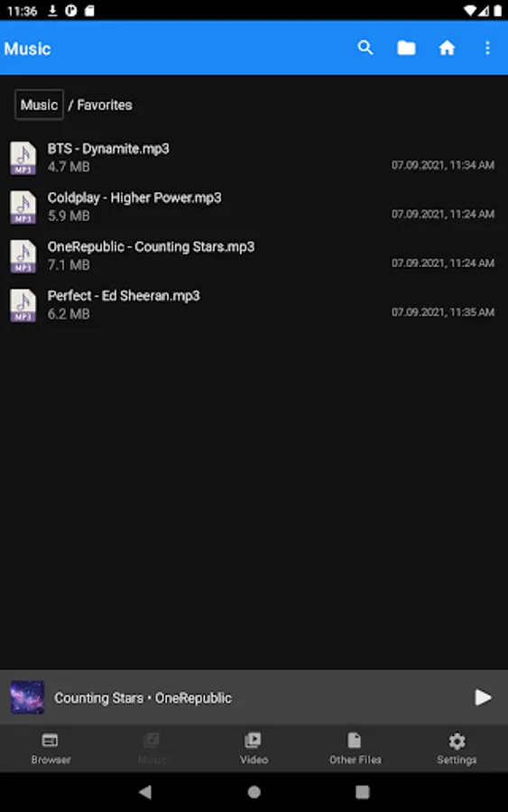Image resolution: width=508 pixels, height=812 pixels.
Task: Tap MP3 icon beside Perfect Ed Sheeran
Action: click(x=23, y=305)
